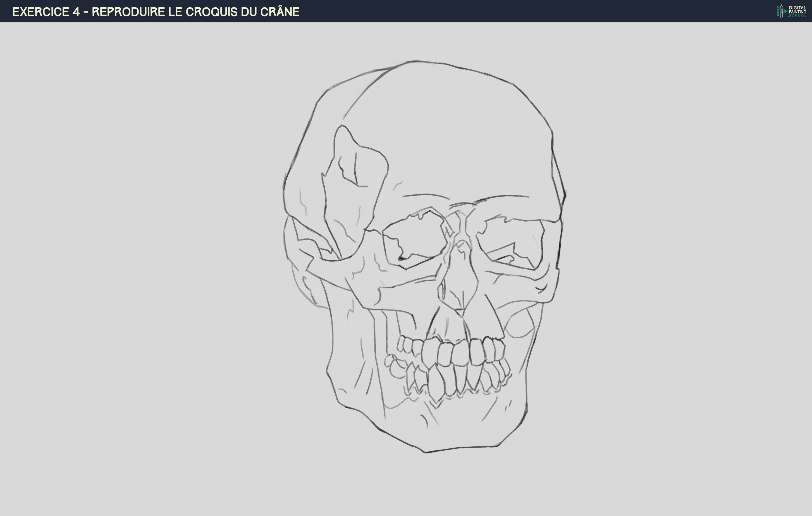The image size is (812, 516).
Task: Select the teal play-triangle behind the stylus logo
Action: (x=785, y=11)
